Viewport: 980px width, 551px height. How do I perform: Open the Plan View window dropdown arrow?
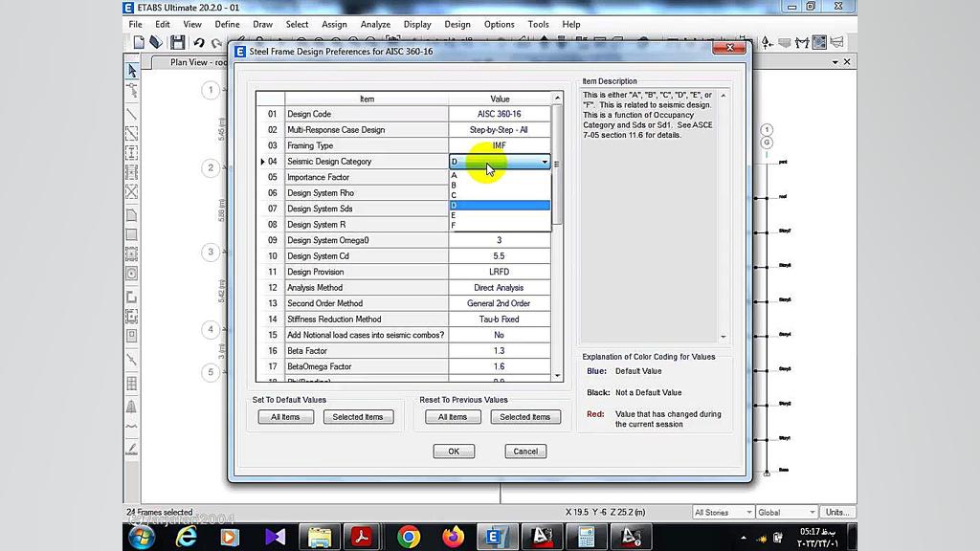click(835, 62)
